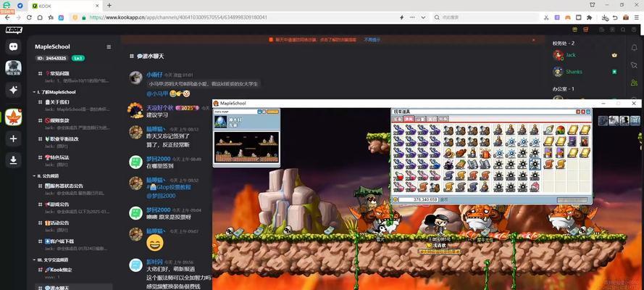The height and width of the screenshot is (290, 644).
Task: Open the 规则条款 channel
Action: 73,124
